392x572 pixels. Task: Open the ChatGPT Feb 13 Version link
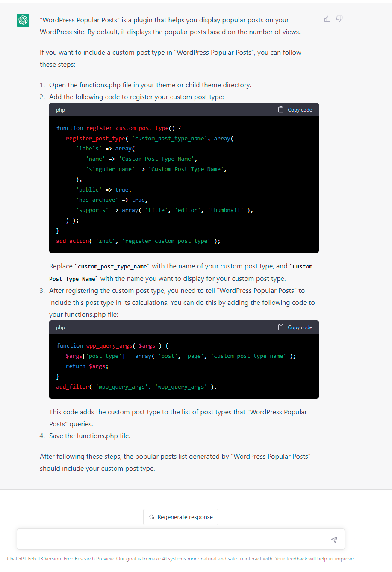[x=33, y=558]
